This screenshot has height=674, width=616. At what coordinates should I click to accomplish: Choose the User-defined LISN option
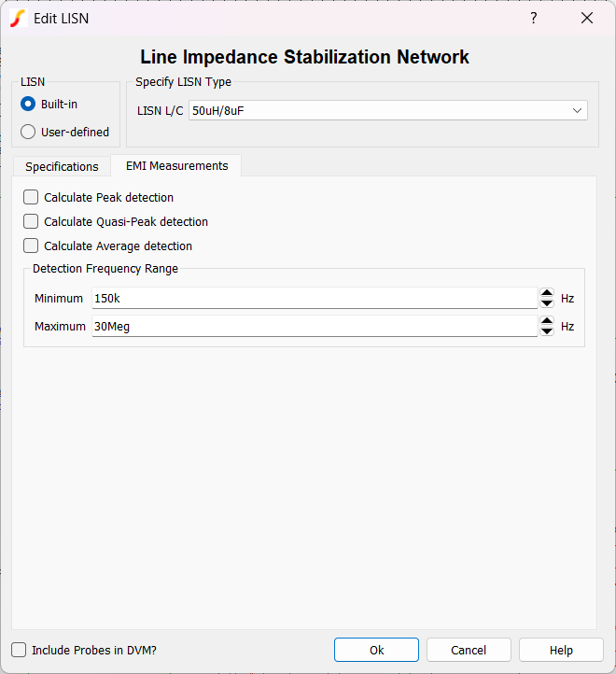(28, 132)
